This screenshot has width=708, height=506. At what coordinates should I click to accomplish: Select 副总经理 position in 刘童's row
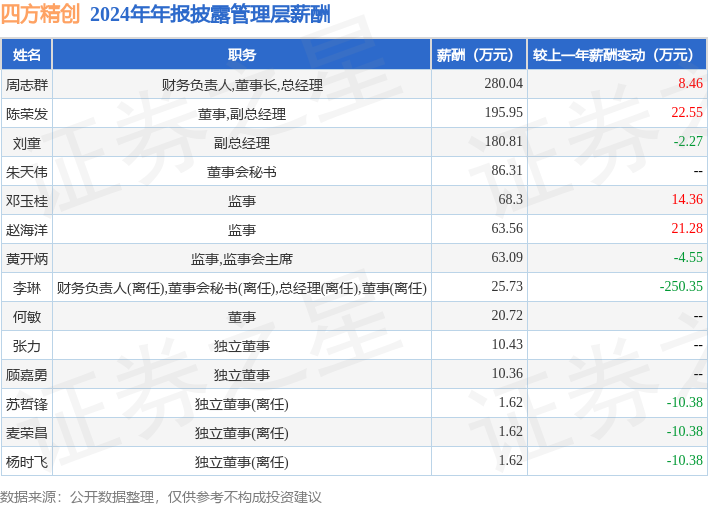[x=242, y=143]
